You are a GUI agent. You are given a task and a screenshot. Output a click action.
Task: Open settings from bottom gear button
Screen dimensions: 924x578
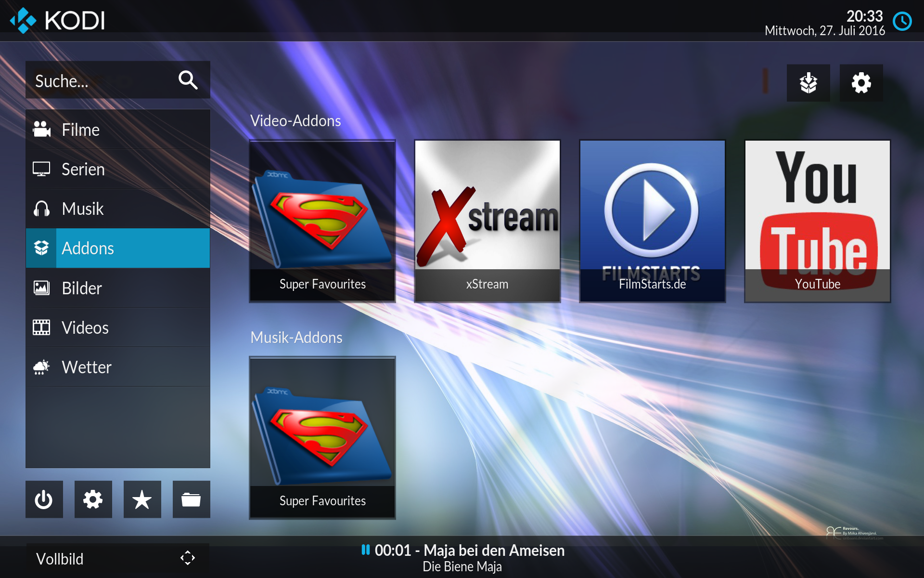point(93,499)
